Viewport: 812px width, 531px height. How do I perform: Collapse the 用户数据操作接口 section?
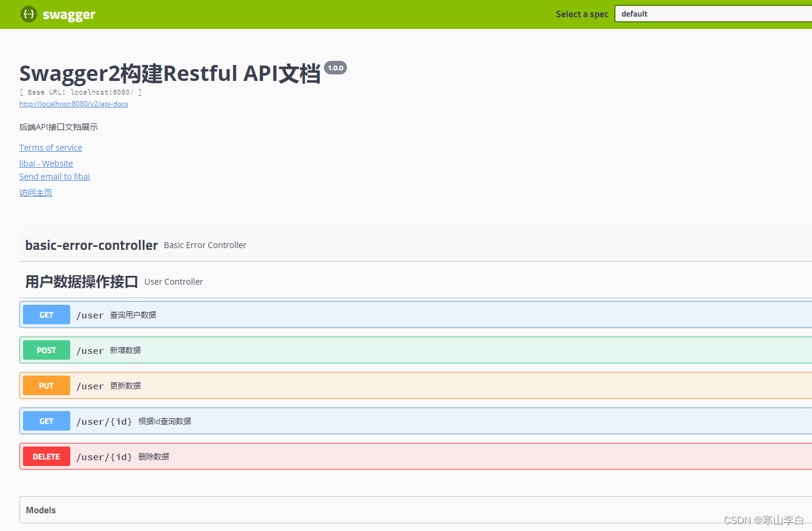[415, 282]
